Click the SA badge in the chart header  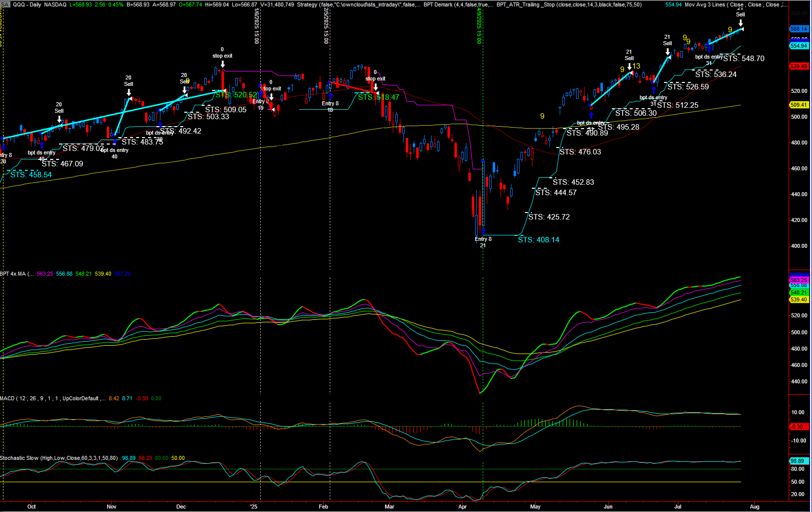pos(5,4)
